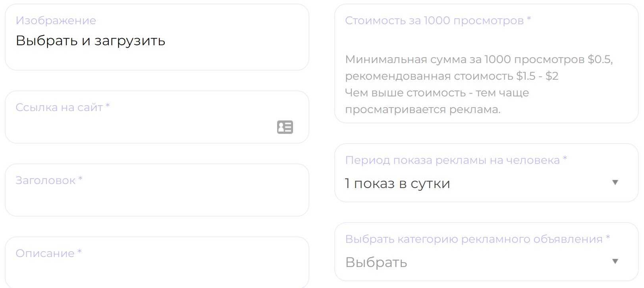Viewport: 644px width, 288px height.
Task: Focus the Ссылка на сайт input field
Action: pos(157,117)
